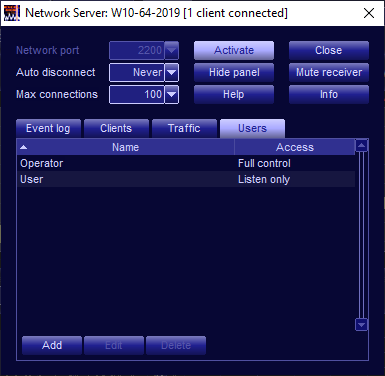
Task: Select the User row in users list
Action: (x=186, y=179)
